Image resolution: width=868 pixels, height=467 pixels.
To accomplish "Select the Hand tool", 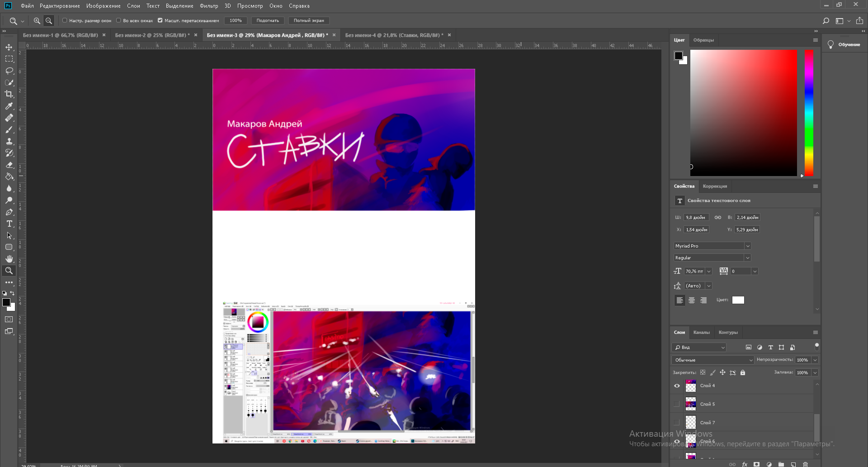I will [9, 259].
